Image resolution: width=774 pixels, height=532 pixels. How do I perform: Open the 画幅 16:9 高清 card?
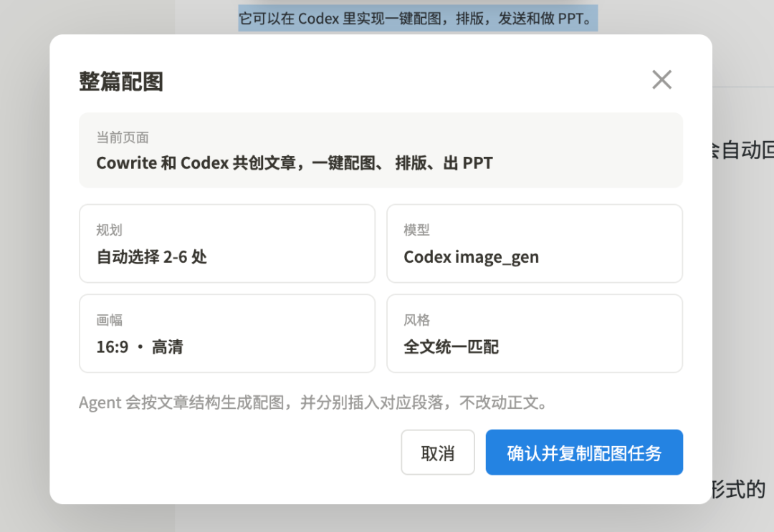pos(227,334)
